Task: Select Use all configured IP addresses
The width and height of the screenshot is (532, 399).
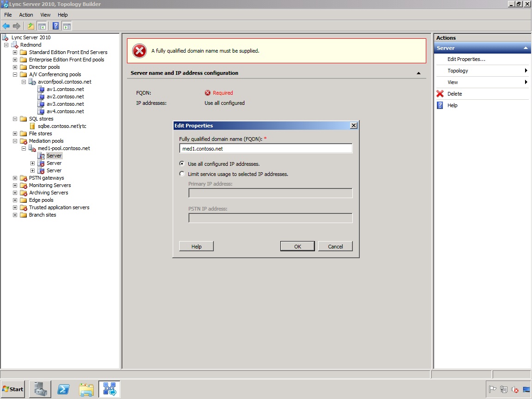Action: point(182,163)
